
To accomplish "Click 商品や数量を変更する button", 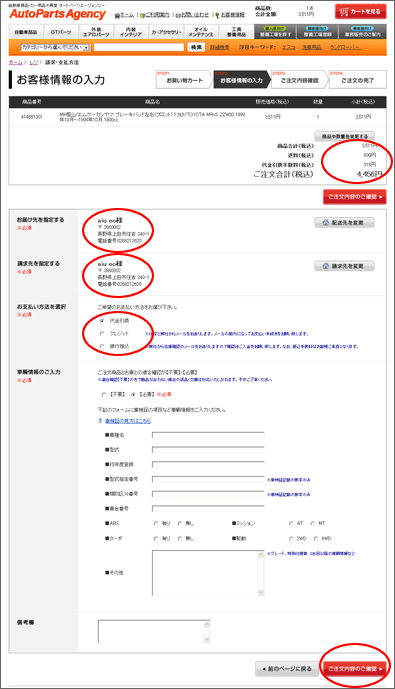I will pos(344,136).
